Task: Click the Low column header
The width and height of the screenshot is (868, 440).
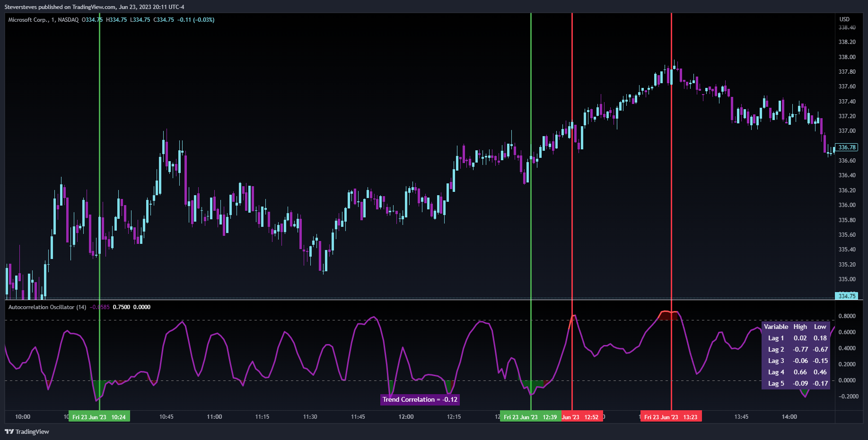Action: [x=820, y=327]
